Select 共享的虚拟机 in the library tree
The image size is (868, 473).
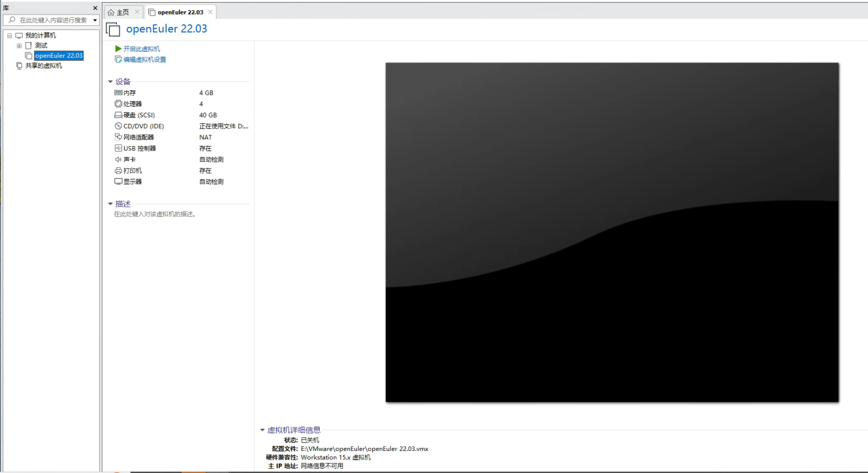(44, 66)
